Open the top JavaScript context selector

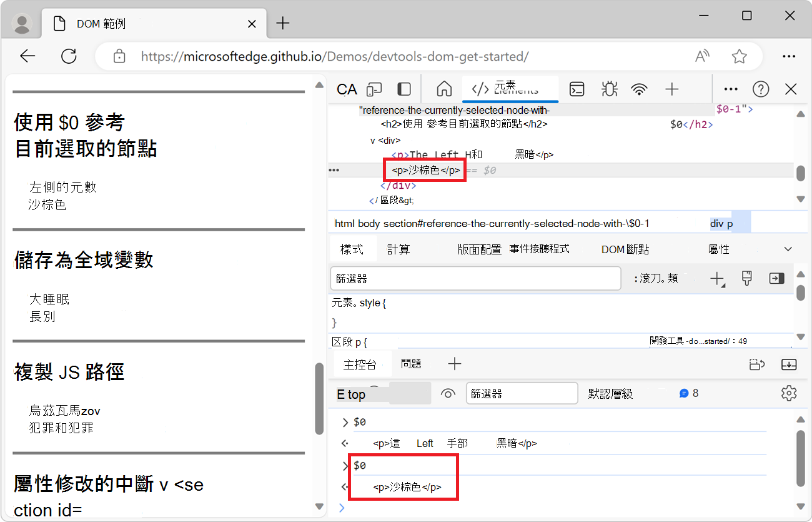(384, 394)
